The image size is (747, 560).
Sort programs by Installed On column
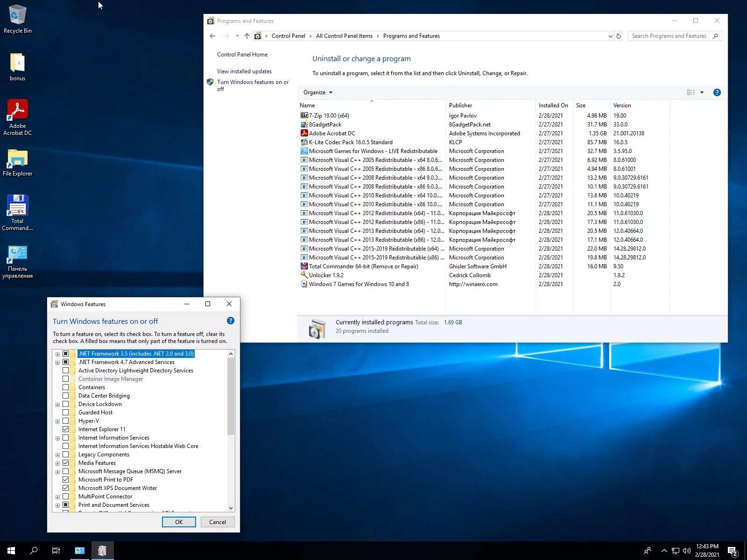tap(554, 105)
